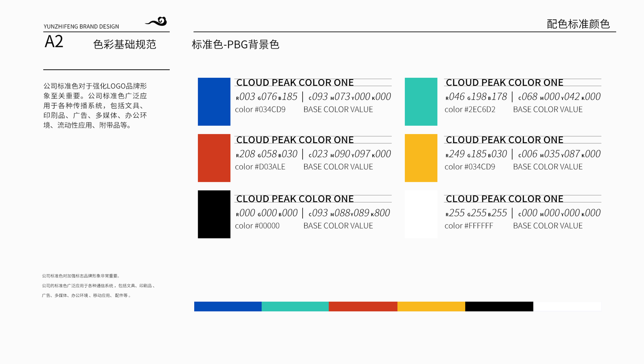Click the CMYK value 'C006 M035 Y087 K000'
Image resolution: width=644 pixels, height=364 pixels.
(x=560, y=154)
